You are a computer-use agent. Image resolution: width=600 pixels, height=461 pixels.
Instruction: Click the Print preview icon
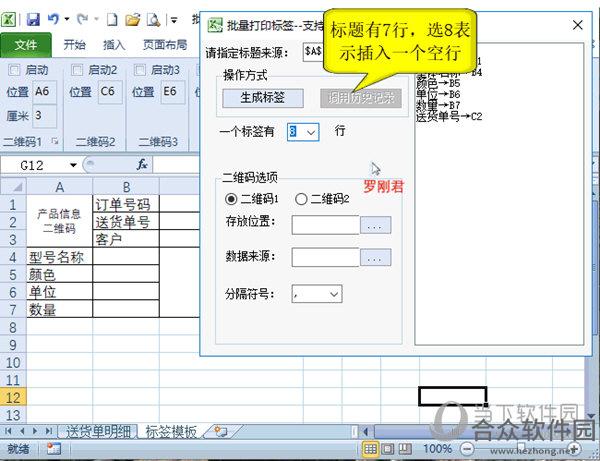click(x=154, y=19)
